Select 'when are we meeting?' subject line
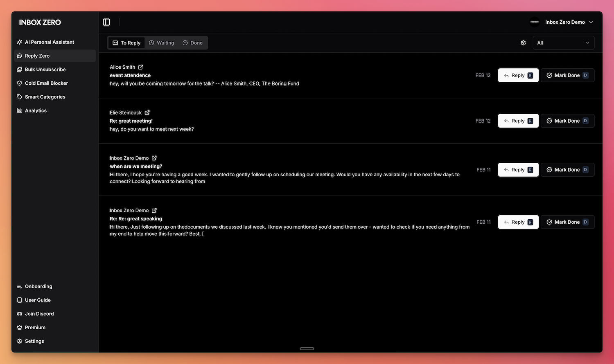 [x=136, y=166]
